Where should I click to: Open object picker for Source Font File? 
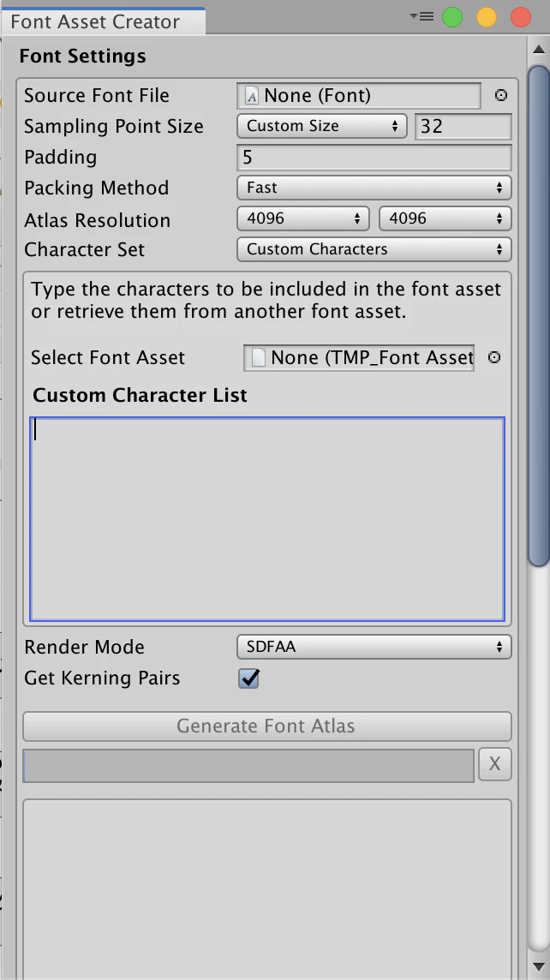point(500,96)
